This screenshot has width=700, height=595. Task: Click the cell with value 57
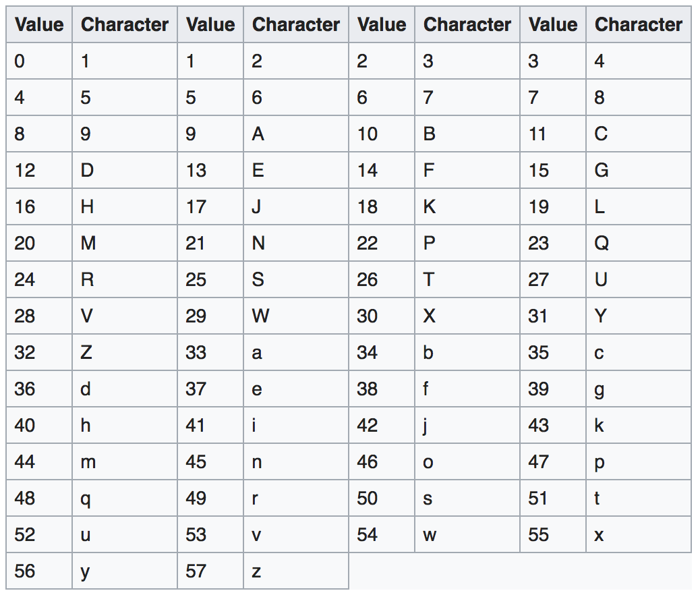coord(210,571)
